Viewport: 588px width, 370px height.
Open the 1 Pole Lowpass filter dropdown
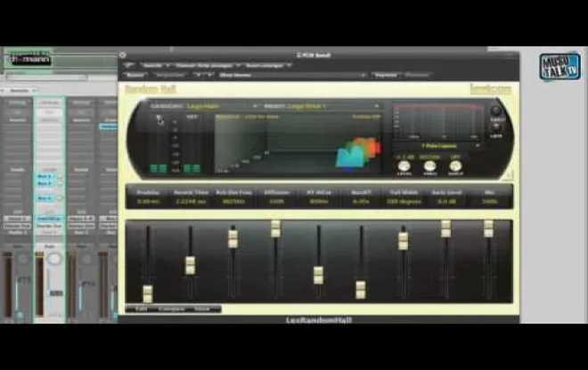(x=437, y=145)
